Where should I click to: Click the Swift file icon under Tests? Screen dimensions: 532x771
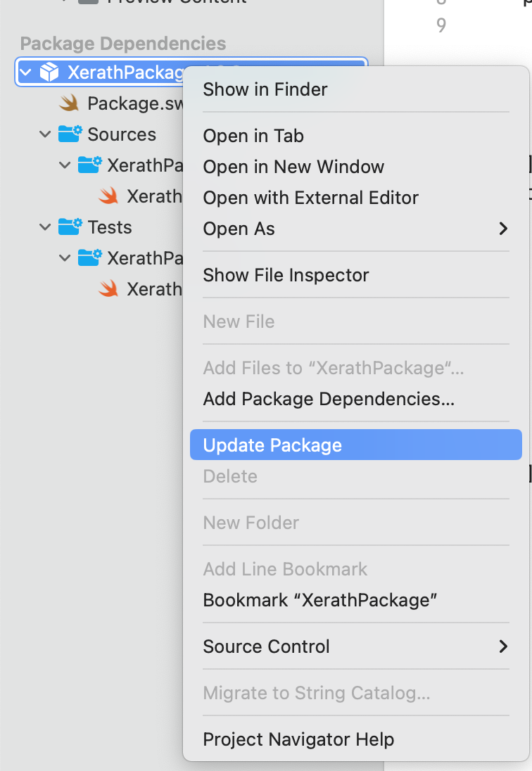pos(108,288)
